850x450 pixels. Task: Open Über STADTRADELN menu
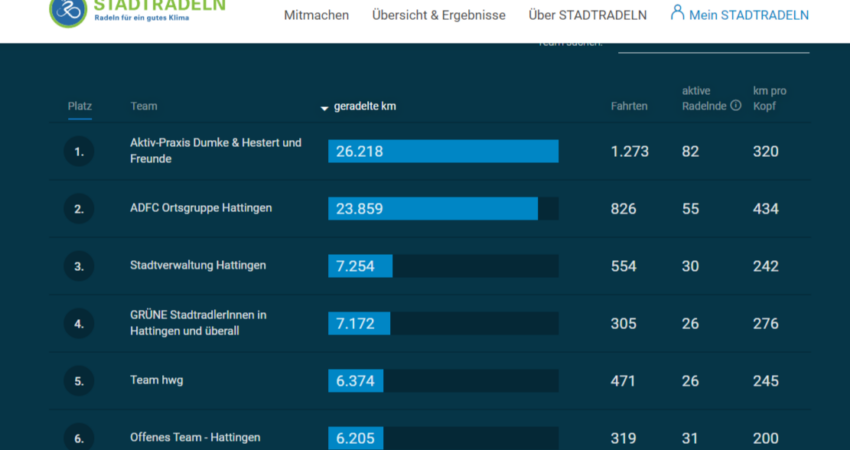(588, 15)
